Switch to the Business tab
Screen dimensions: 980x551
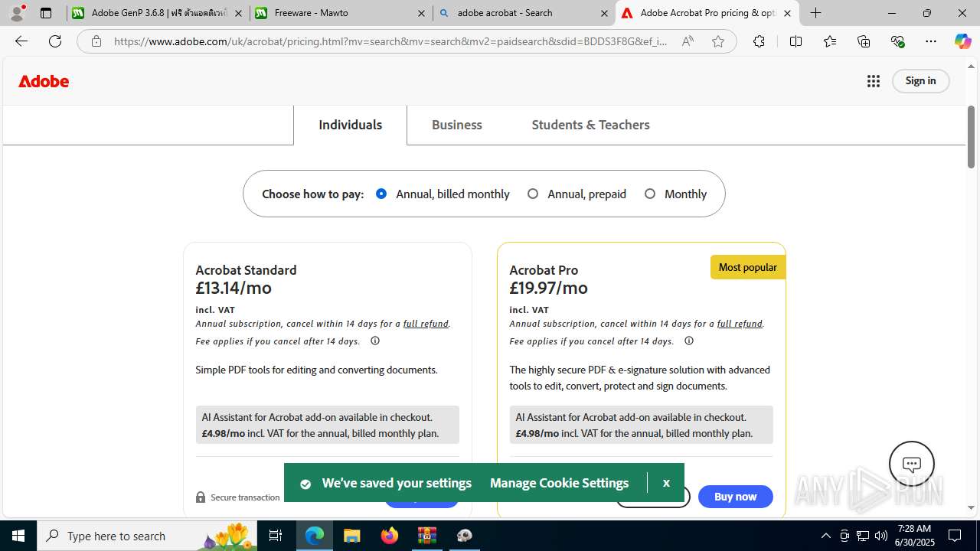click(x=457, y=125)
